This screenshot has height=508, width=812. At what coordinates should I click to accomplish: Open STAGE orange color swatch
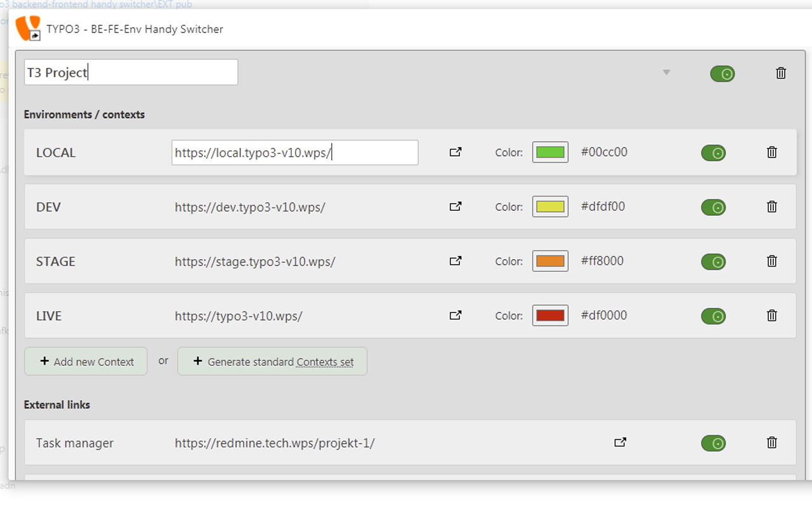coord(550,261)
